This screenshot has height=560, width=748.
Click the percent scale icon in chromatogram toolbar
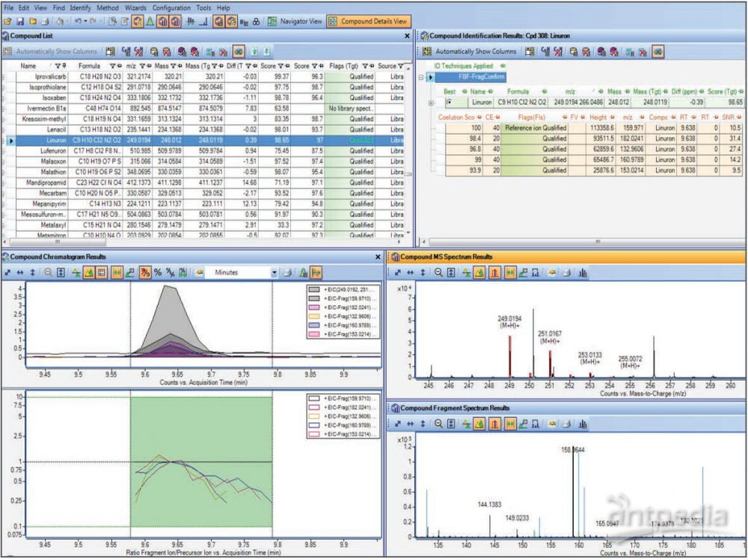[x=158, y=273]
